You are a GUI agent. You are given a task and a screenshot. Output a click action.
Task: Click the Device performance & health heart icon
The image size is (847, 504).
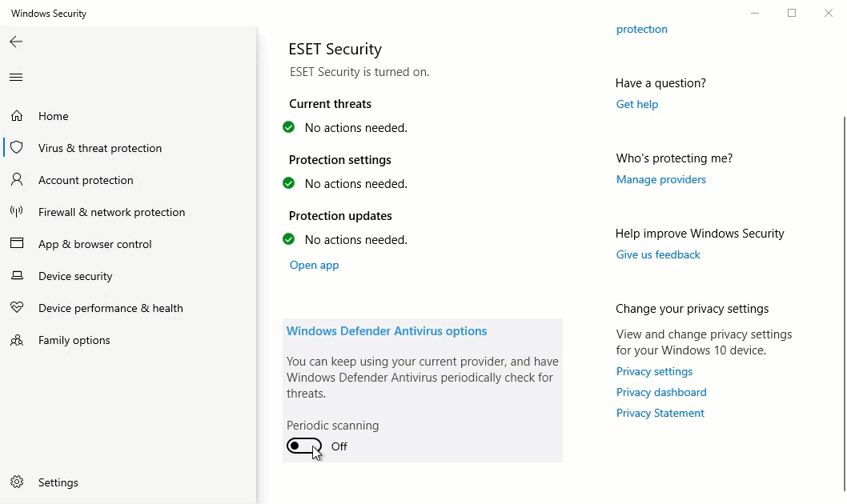click(17, 308)
